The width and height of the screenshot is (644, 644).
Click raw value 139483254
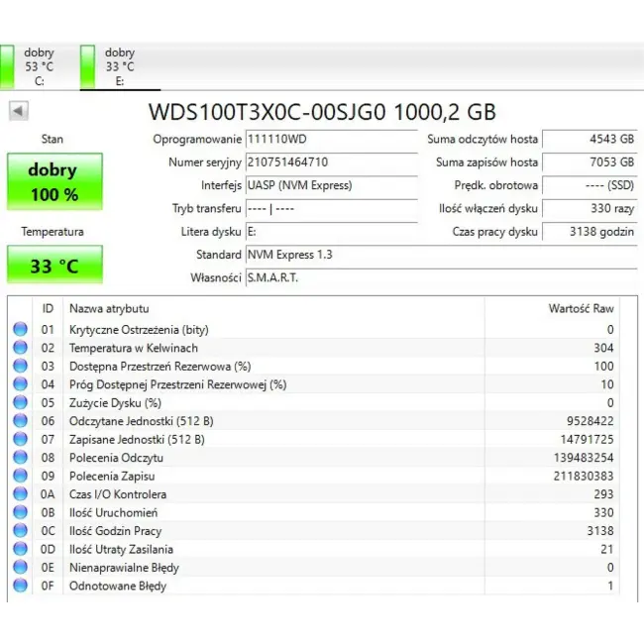(584, 458)
